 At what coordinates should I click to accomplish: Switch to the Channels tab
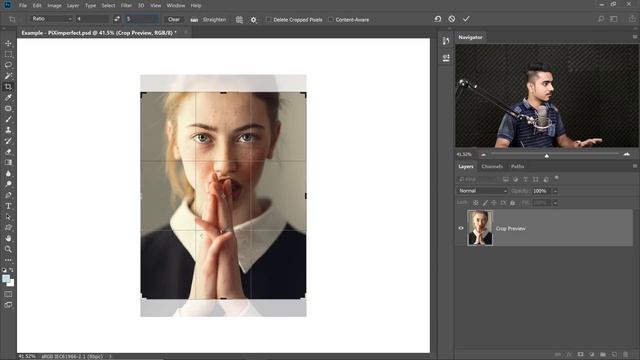492,167
